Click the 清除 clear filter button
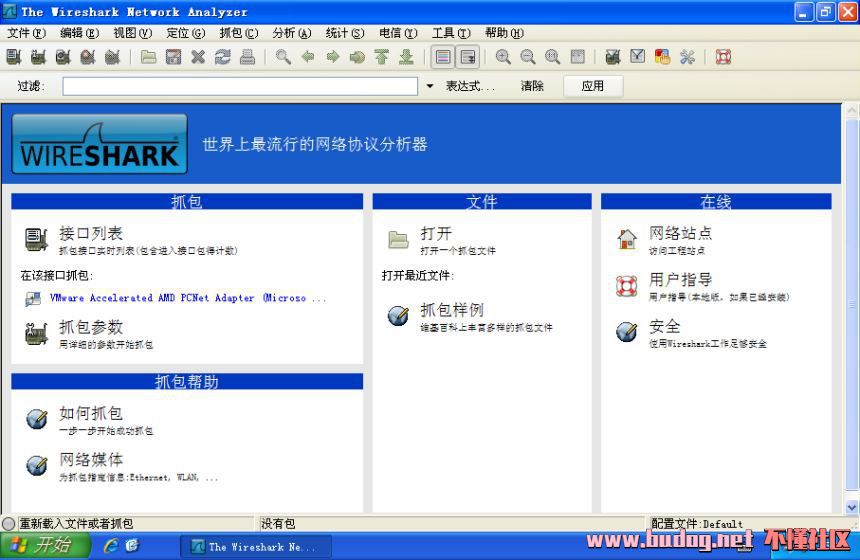Image resolution: width=860 pixels, height=560 pixels. [x=532, y=86]
